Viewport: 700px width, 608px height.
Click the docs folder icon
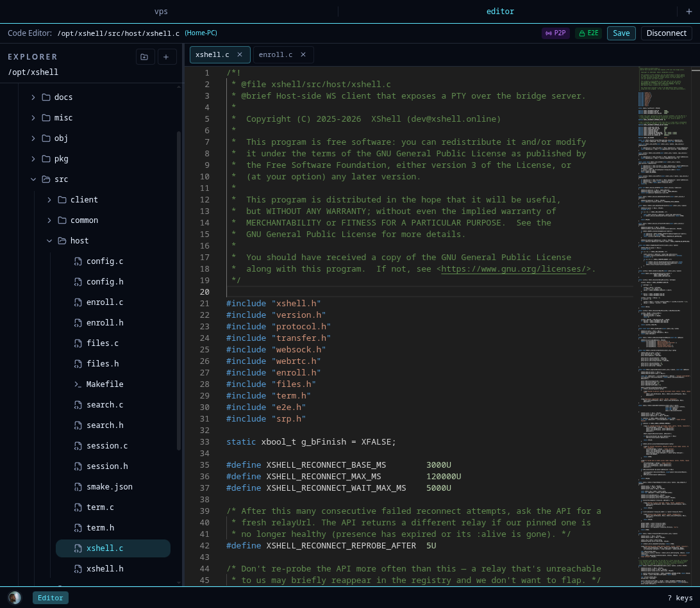[46, 97]
